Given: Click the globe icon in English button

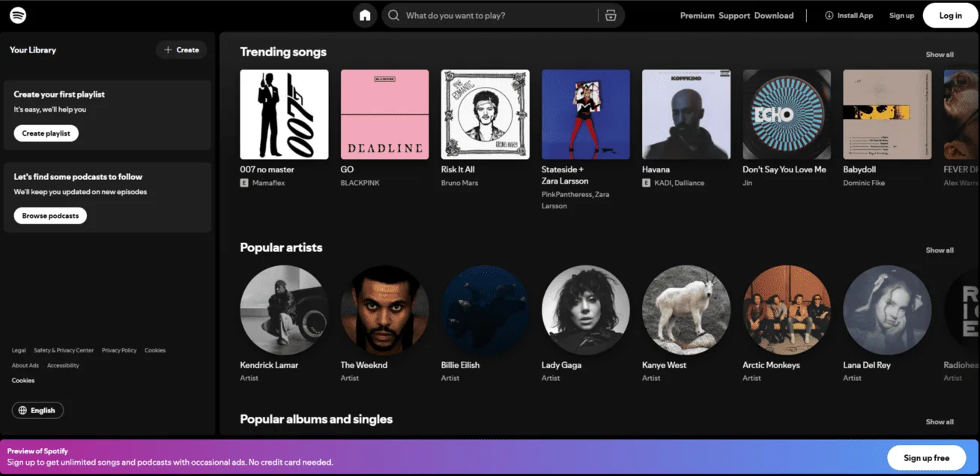Looking at the screenshot, I should [x=22, y=410].
